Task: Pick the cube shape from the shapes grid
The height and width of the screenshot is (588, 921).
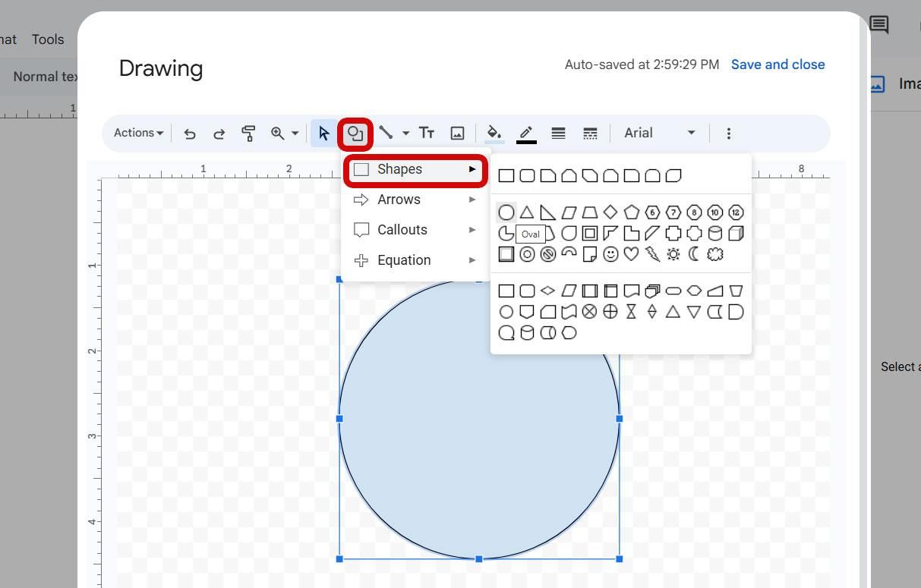Action: (x=735, y=233)
